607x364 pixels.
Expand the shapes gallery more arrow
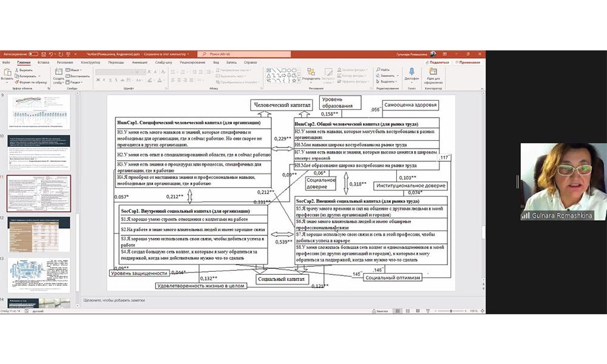(x=299, y=81)
